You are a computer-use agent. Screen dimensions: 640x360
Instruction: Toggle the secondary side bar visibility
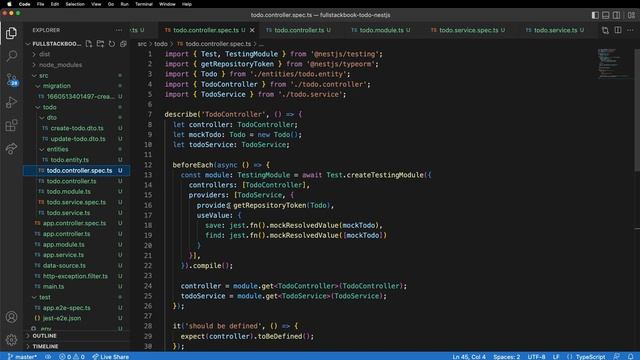point(617,15)
